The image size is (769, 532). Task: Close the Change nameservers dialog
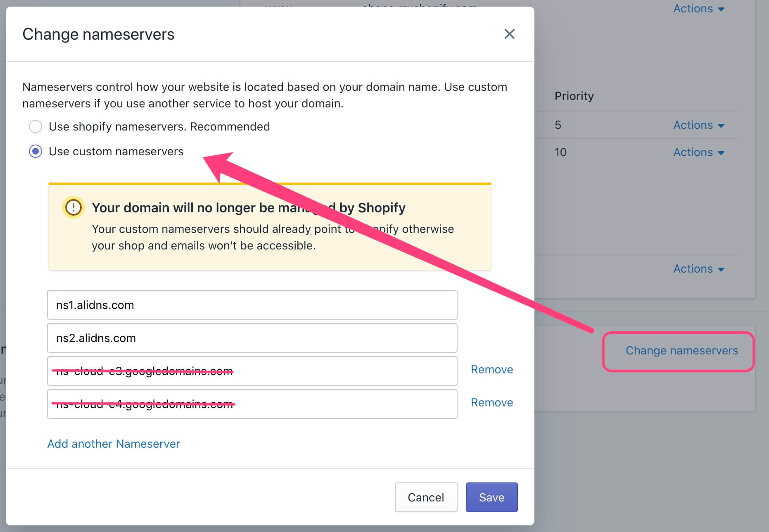pos(509,34)
